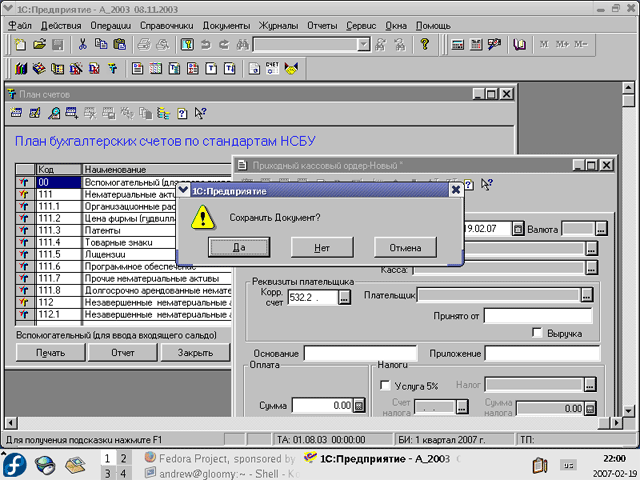
Task: Select account row 111.5 Лицензии
Action: [123, 254]
